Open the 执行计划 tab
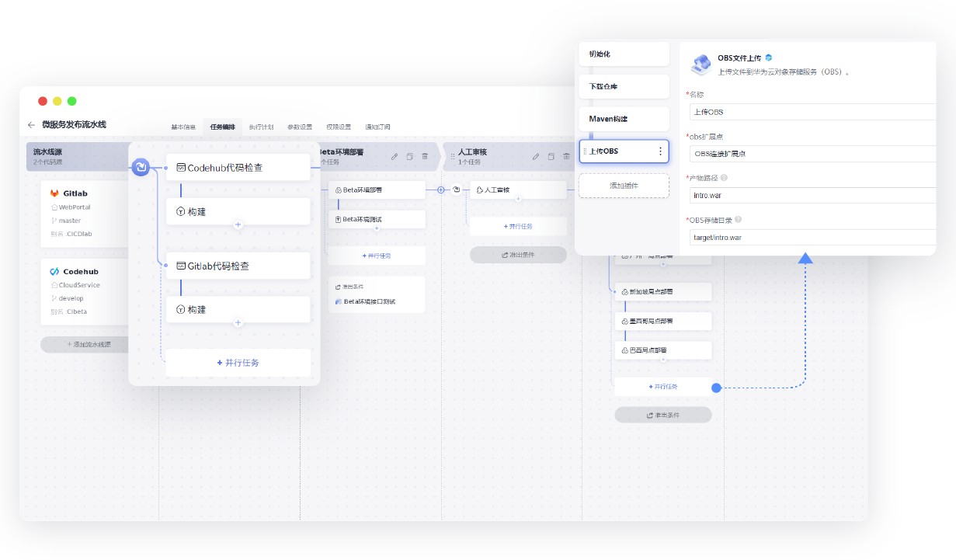This screenshot has height=560, width=956. click(261, 127)
